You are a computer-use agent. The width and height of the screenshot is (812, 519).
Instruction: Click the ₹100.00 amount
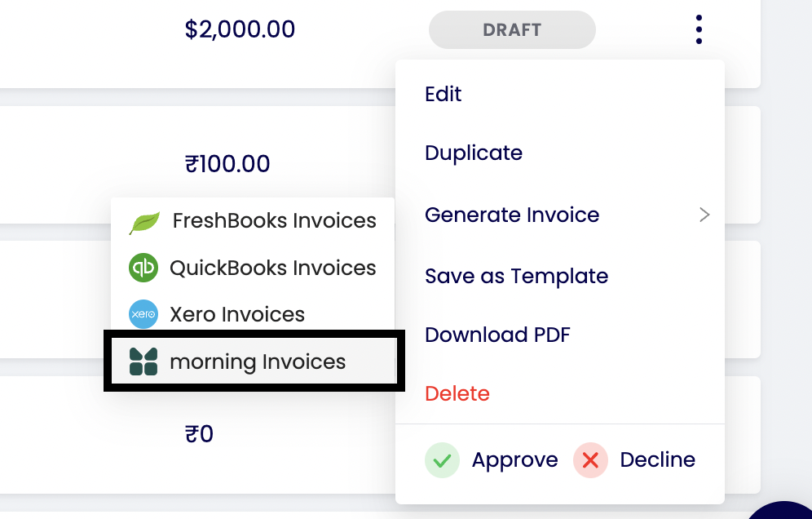[x=227, y=164]
